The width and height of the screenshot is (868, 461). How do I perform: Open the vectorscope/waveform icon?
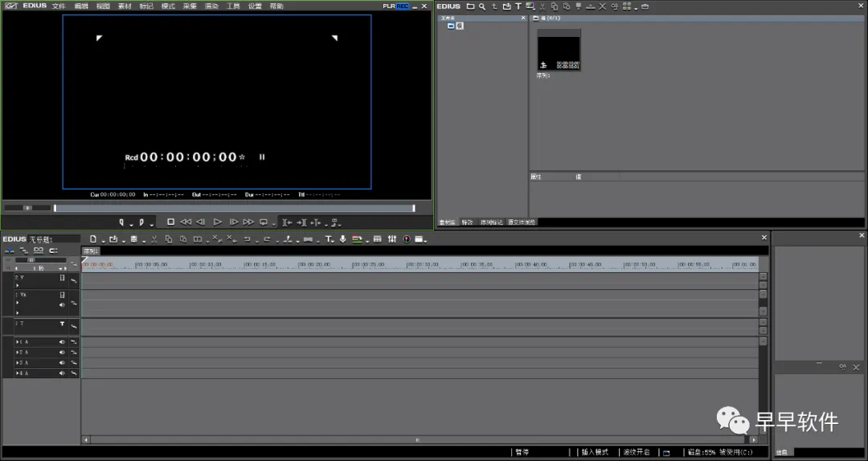[407, 239]
